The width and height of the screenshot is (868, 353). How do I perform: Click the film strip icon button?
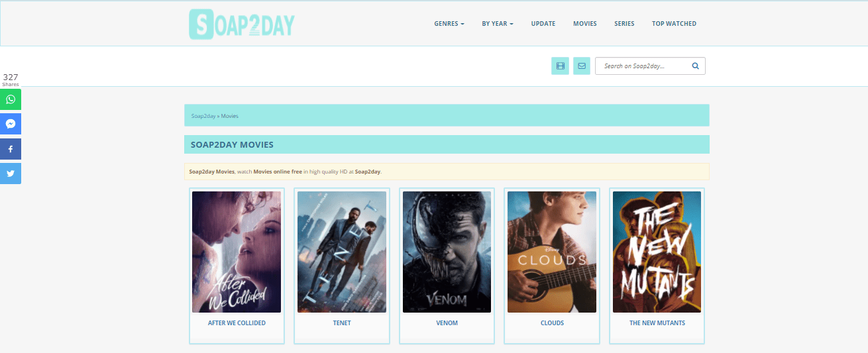click(560, 66)
